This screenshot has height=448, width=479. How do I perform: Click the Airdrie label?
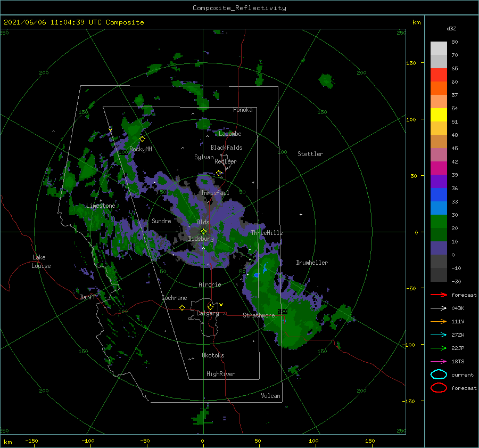pyautogui.click(x=210, y=284)
